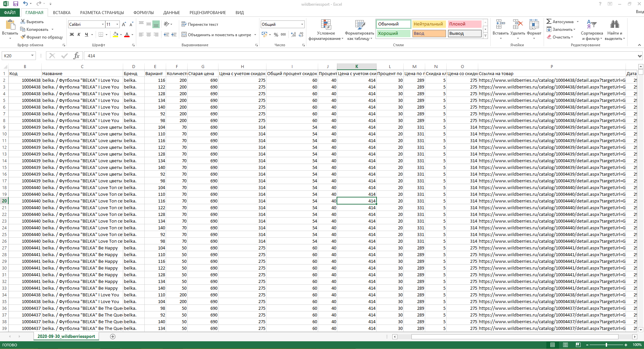644x349 pixels.
Task: Expand the cell styles gallery arrow
Action: click(485, 36)
